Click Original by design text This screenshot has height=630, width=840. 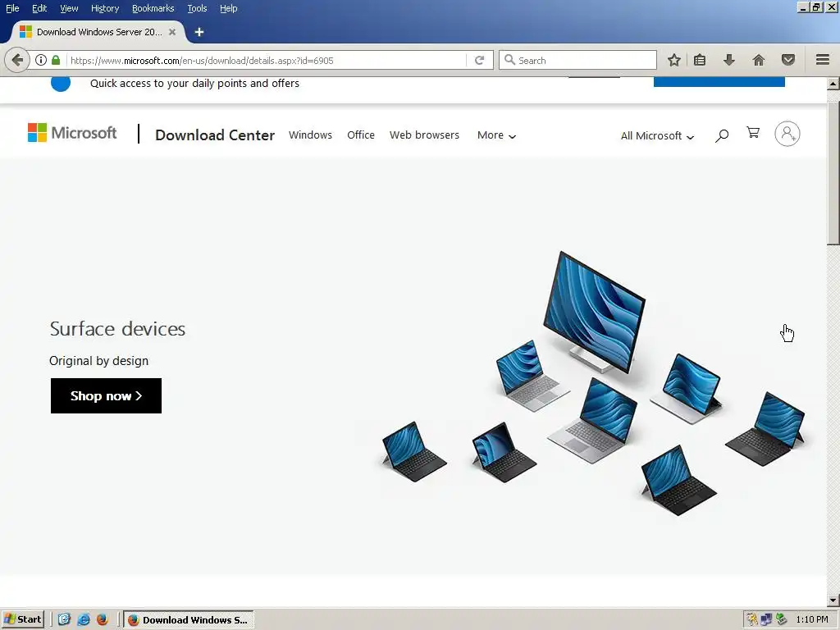(98, 361)
